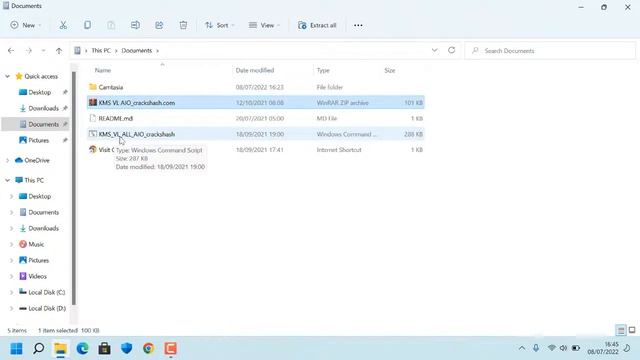This screenshot has width=640, height=360.
Task: Open the View dropdown menu
Action: point(264,25)
